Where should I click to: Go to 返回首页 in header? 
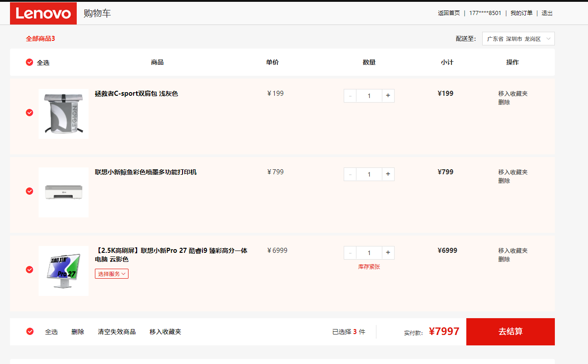point(449,13)
